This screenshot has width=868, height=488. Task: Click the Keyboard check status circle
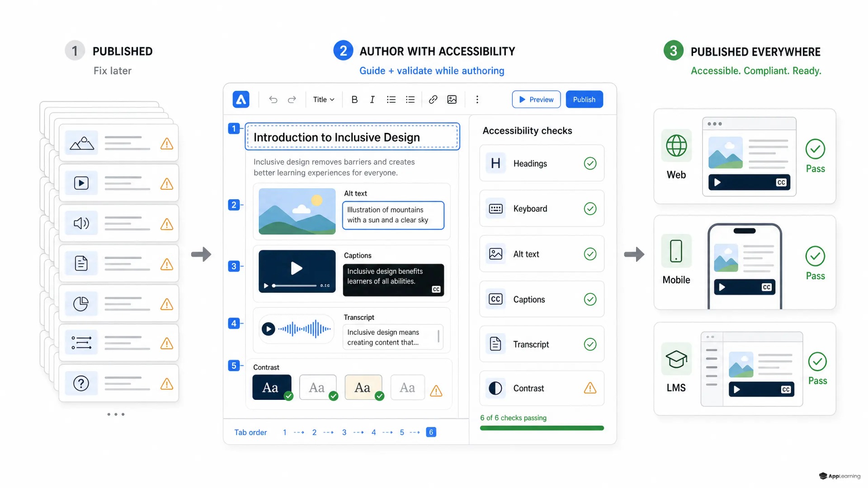pyautogui.click(x=590, y=209)
